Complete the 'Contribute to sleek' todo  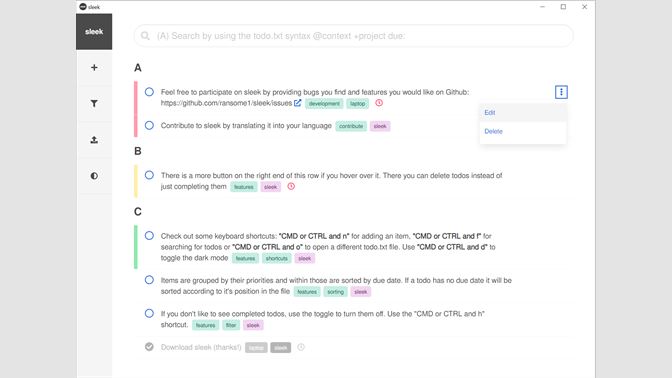coord(149,125)
